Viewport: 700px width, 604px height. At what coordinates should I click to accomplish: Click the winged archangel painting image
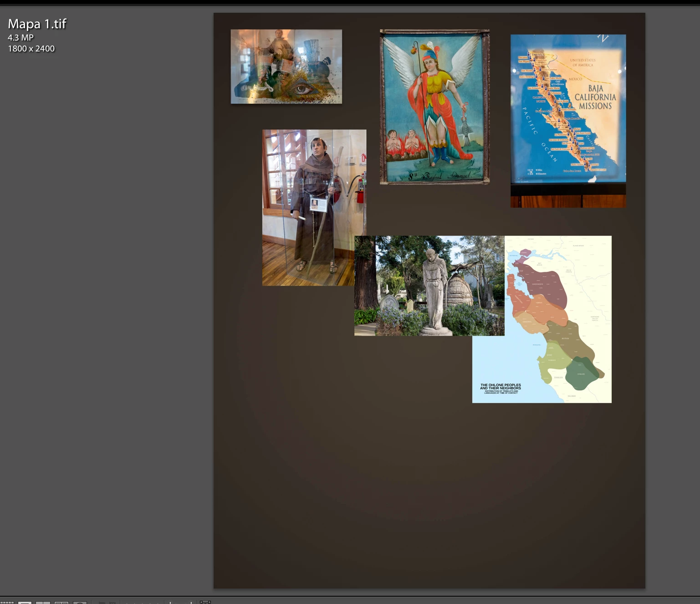(x=434, y=107)
